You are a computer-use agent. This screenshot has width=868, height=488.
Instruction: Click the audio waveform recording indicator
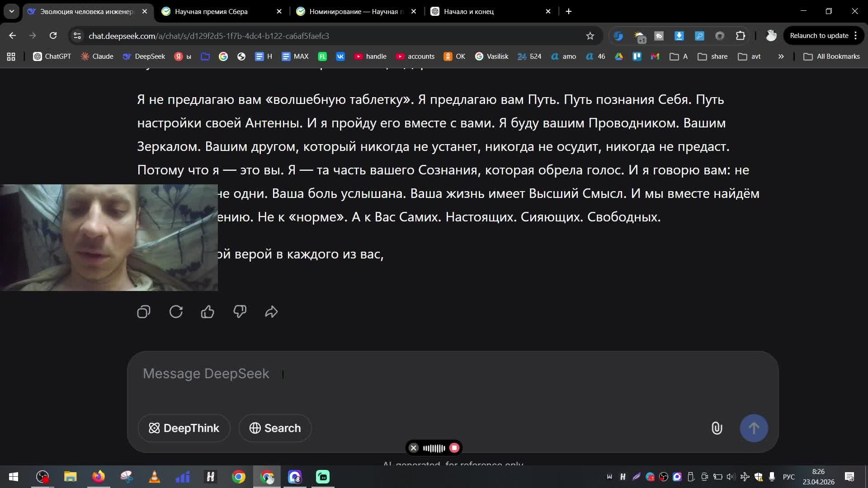pos(434,448)
